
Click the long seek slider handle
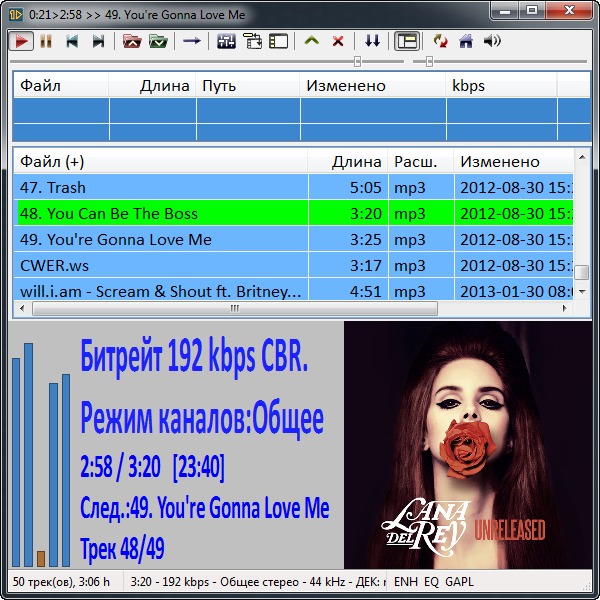pyautogui.click(x=358, y=61)
